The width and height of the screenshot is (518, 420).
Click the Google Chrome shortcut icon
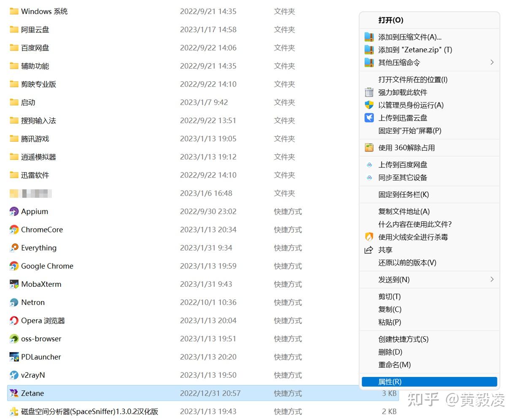click(14, 266)
